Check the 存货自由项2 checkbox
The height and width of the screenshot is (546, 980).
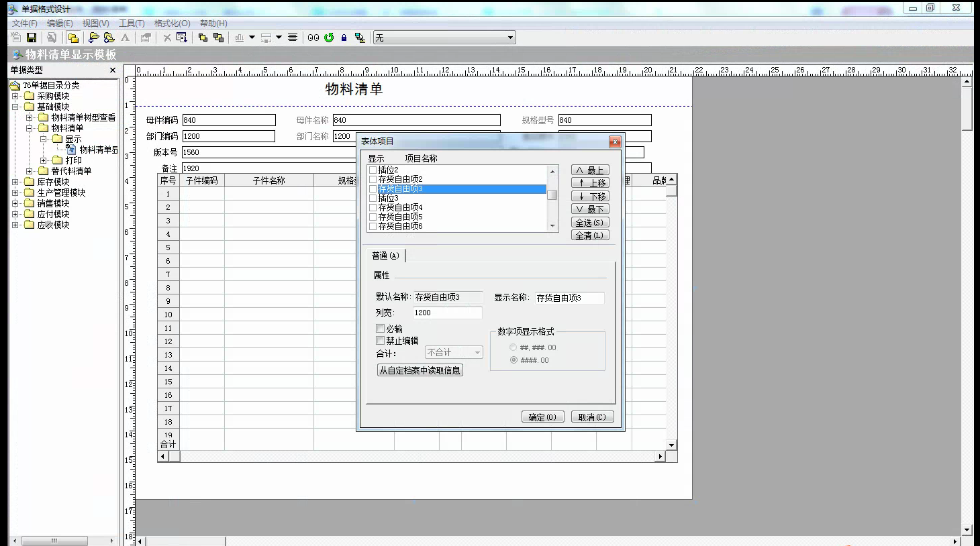(x=373, y=180)
